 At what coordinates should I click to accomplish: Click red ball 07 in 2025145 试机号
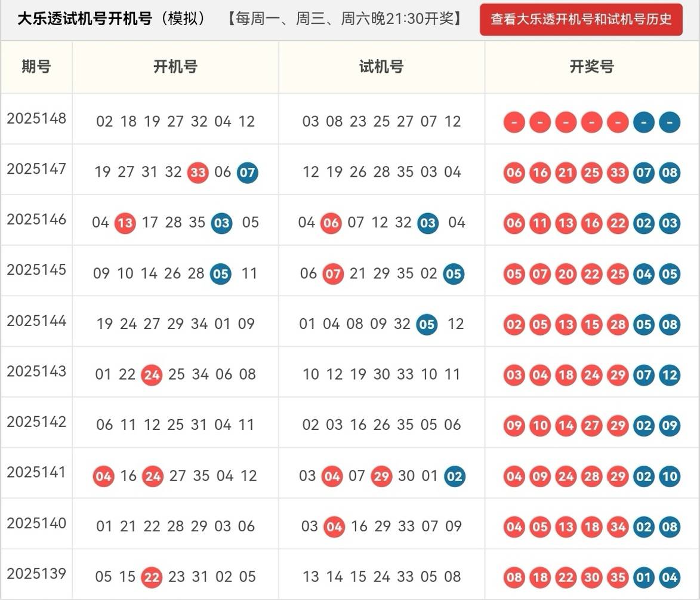click(x=333, y=274)
